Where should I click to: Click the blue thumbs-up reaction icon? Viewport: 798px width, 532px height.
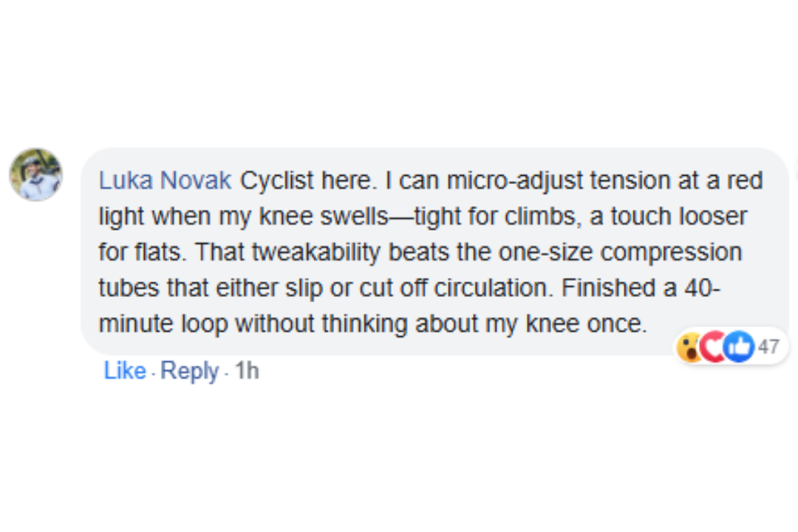pos(738,347)
